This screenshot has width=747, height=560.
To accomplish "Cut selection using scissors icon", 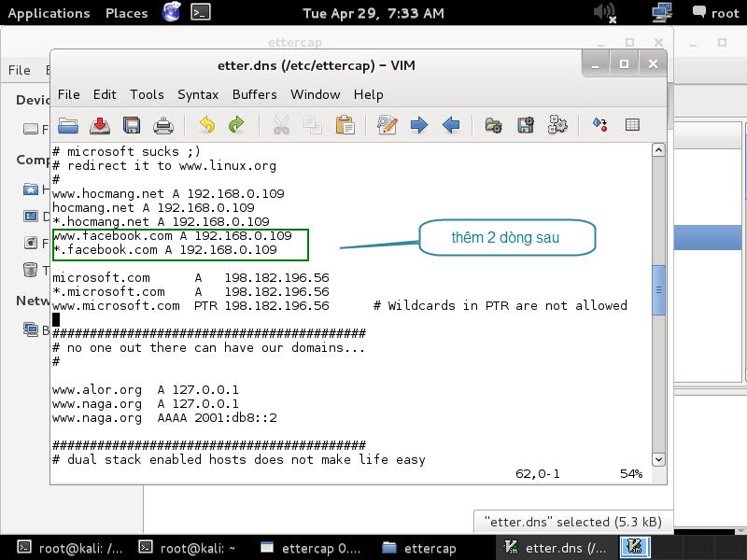I will (281, 126).
